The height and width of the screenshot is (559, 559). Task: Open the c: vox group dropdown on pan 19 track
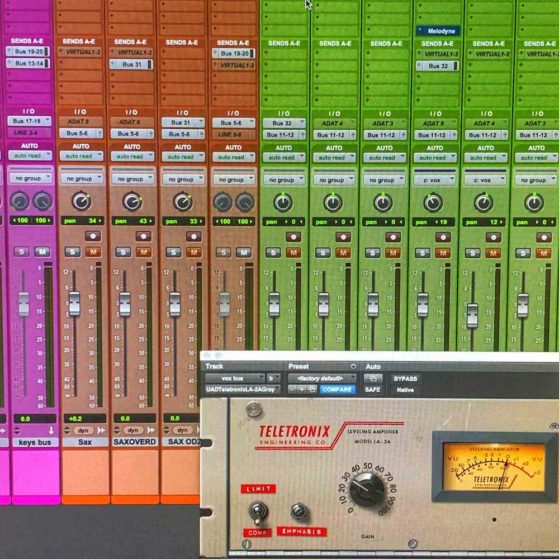tap(435, 180)
